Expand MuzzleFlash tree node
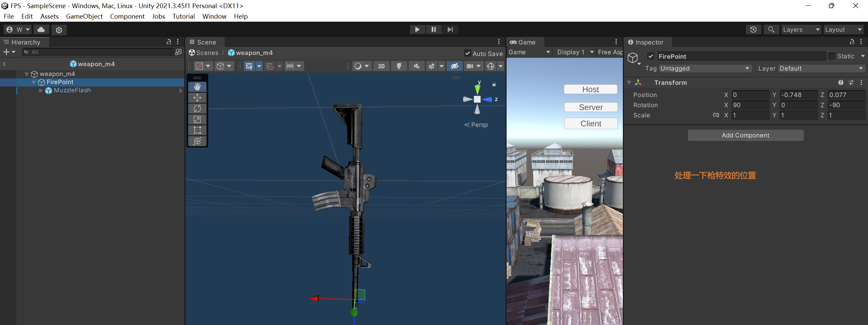868x325 pixels. point(41,90)
